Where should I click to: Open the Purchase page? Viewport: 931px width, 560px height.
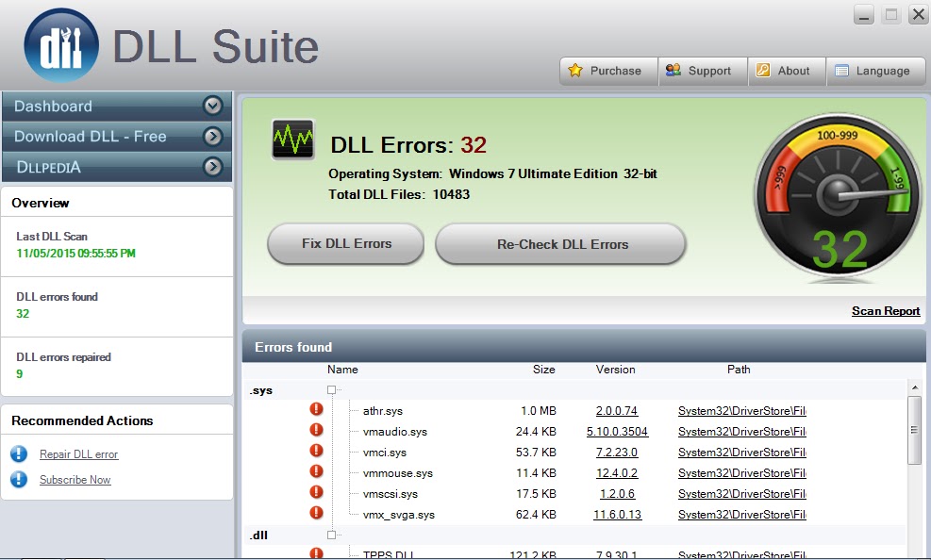click(608, 72)
